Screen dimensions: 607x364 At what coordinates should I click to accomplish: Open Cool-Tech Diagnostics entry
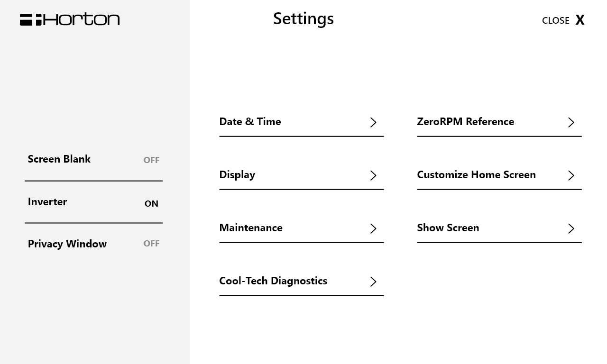point(273,281)
